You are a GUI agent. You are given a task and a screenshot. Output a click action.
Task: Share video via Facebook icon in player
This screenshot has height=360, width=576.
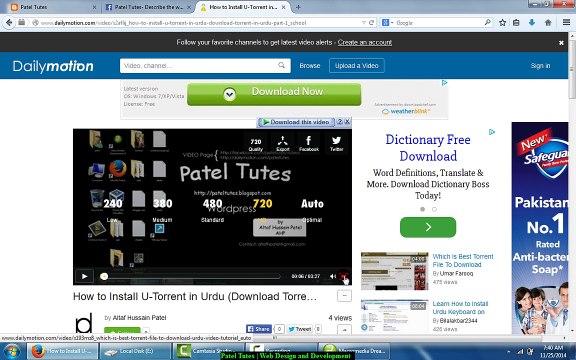(309, 144)
